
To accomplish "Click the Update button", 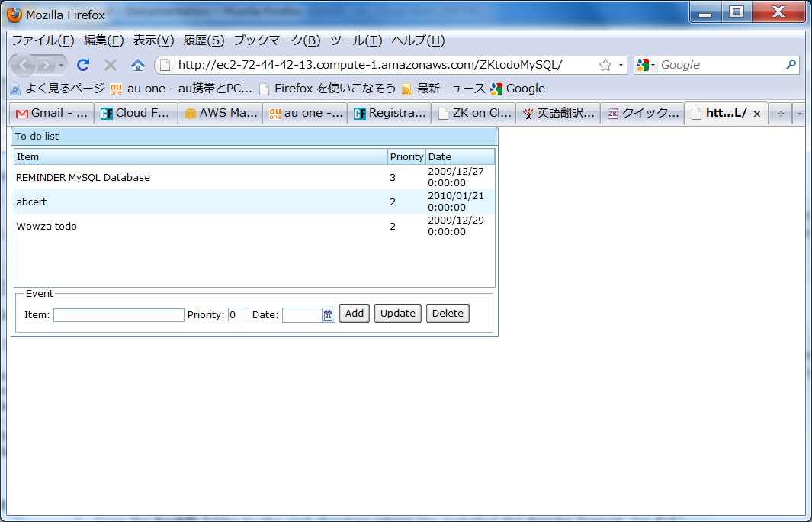I will tap(398, 314).
